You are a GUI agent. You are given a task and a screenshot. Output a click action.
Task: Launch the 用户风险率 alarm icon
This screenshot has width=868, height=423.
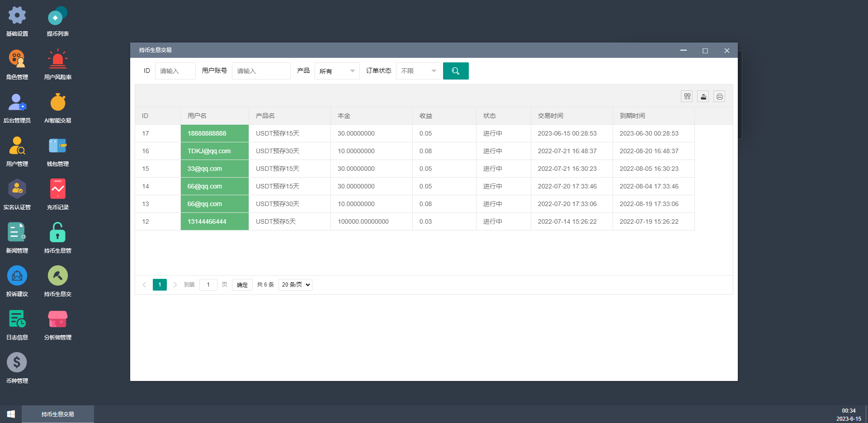click(x=57, y=60)
